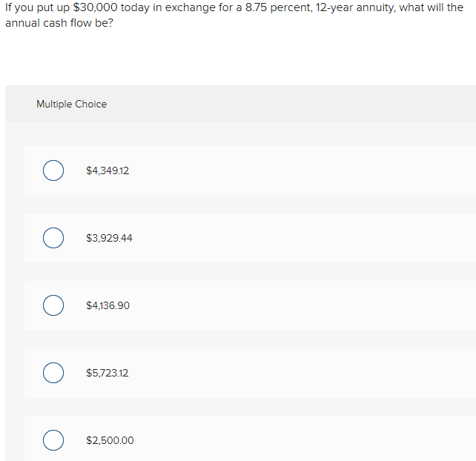The image size is (476, 461).
Task: Click empty space right of the Multiple Choice heading
Action: (x=297, y=104)
